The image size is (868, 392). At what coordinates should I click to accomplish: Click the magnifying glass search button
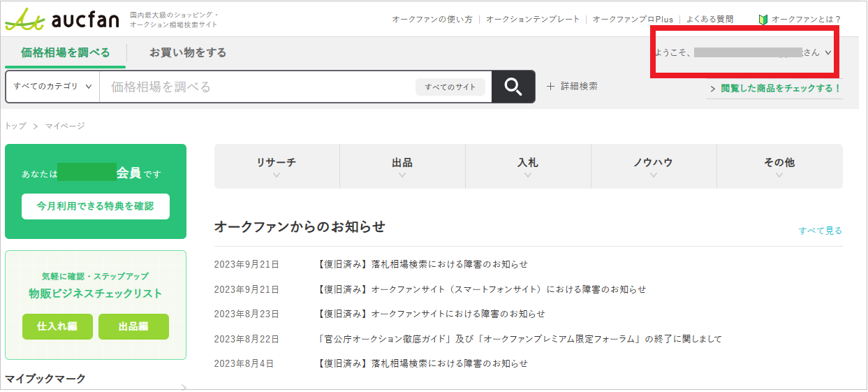[513, 87]
